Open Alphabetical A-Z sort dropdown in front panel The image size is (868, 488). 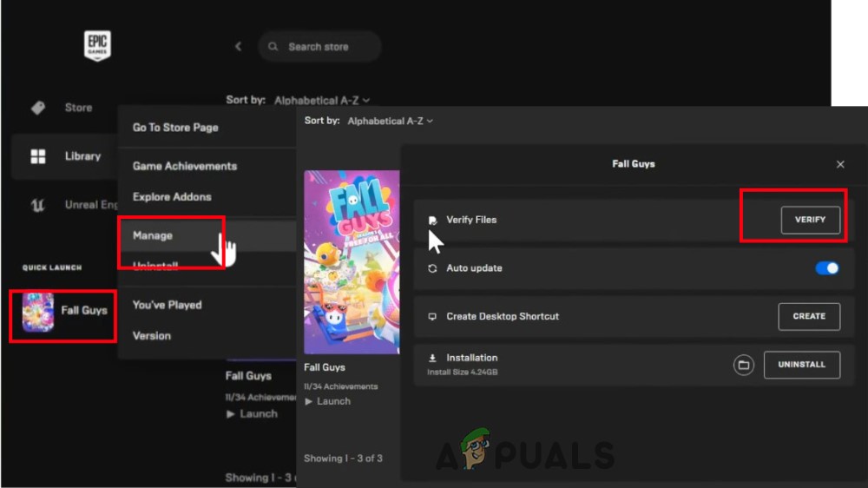coord(391,121)
